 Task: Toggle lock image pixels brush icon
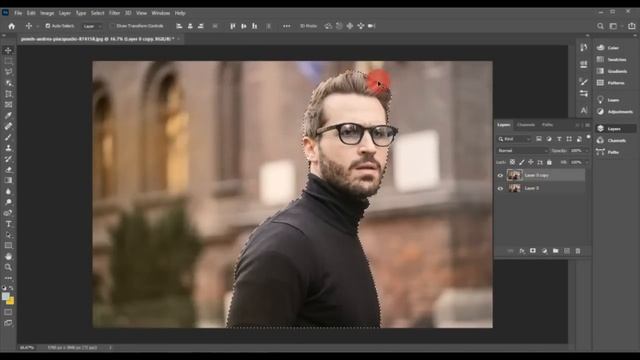pos(522,162)
